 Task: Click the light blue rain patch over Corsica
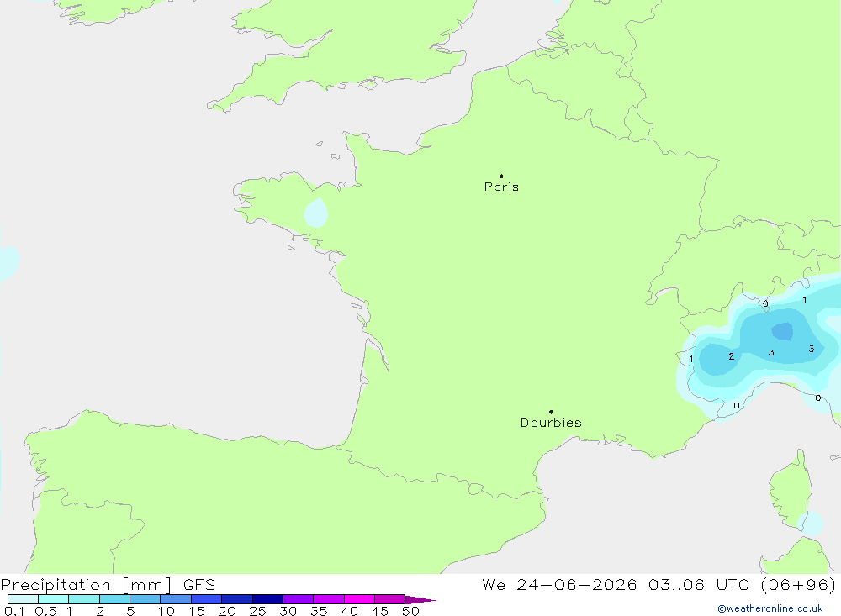[811, 523]
